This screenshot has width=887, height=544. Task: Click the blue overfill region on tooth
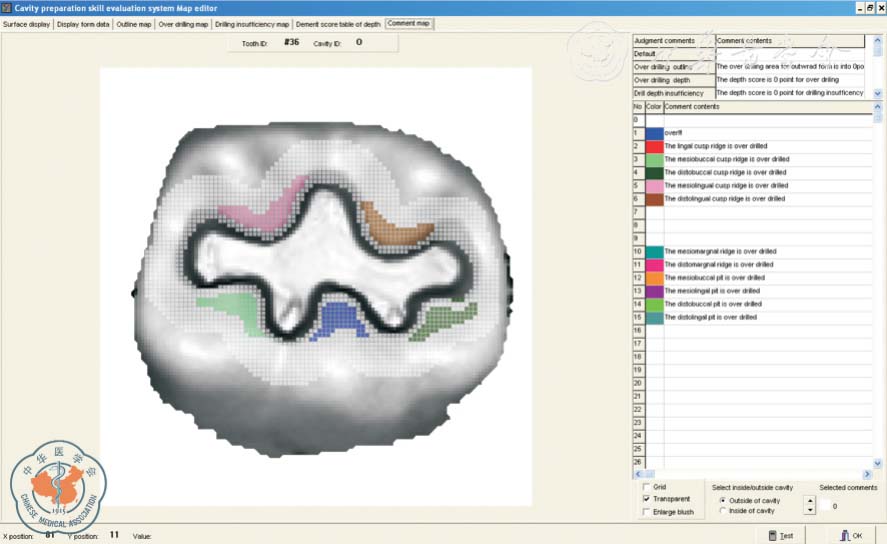[x=339, y=319]
